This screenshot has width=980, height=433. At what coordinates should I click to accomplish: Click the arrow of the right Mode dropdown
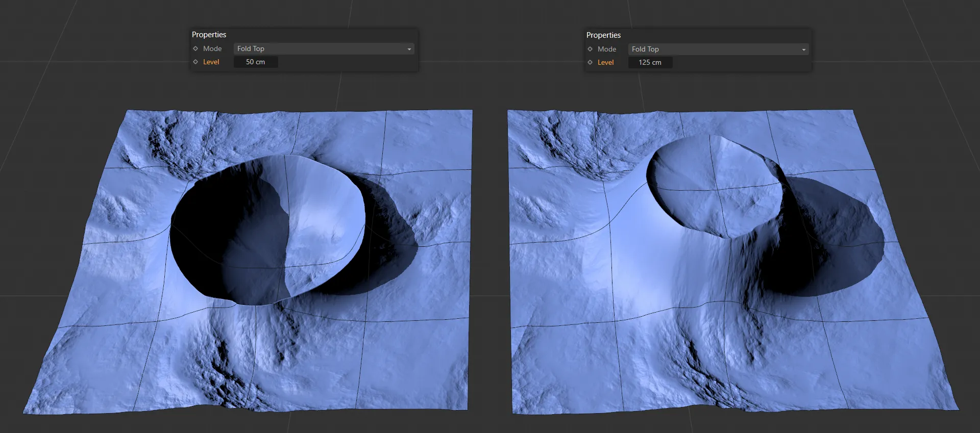point(803,49)
